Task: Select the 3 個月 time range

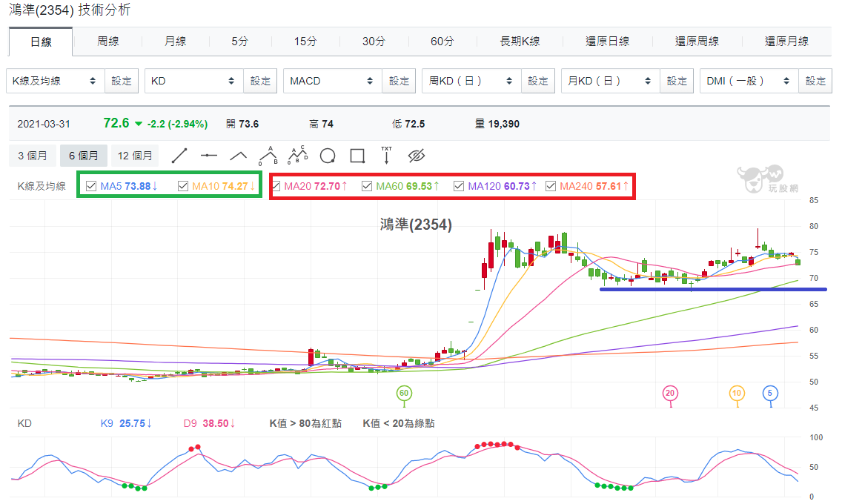Action: (33, 156)
